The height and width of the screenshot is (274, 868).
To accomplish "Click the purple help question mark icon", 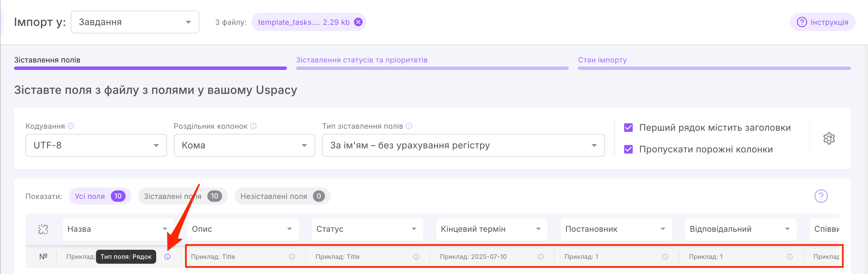I will coord(821,196).
